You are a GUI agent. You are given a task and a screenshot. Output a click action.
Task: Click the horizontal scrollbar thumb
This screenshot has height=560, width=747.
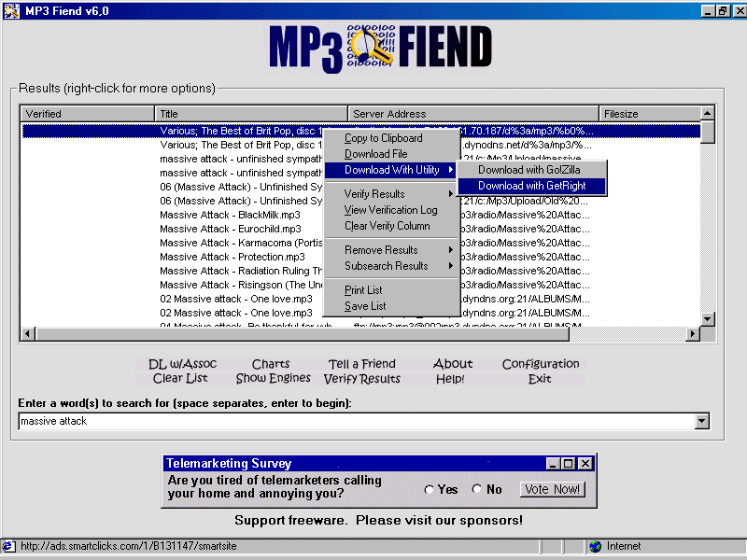303,334
